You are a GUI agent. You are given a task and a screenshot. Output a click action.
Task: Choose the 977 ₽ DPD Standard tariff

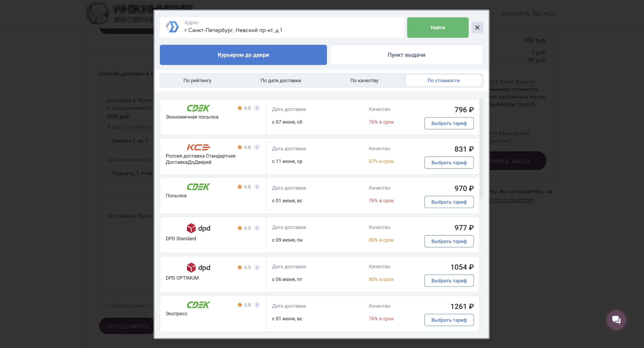[x=449, y=241]
